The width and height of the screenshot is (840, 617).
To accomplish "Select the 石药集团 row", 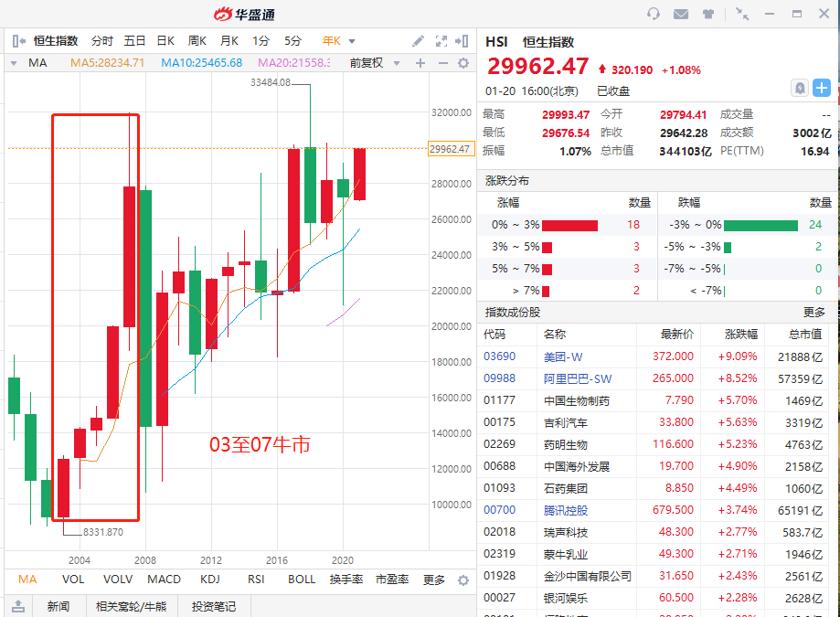I will (x=653, y=488).
